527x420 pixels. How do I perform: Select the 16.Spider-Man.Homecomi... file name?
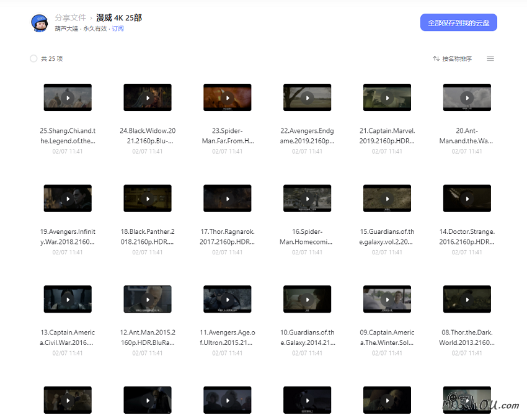[307, 237]
